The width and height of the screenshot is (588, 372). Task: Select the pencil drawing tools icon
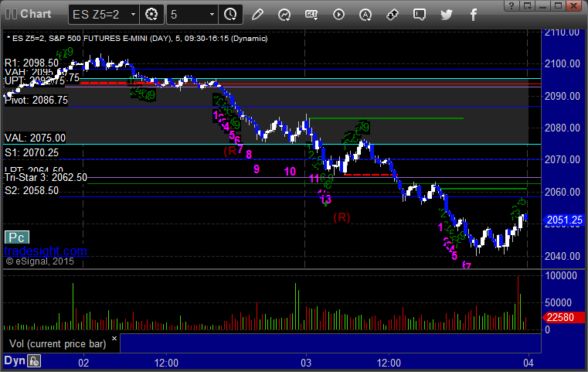tap(257, 15)
